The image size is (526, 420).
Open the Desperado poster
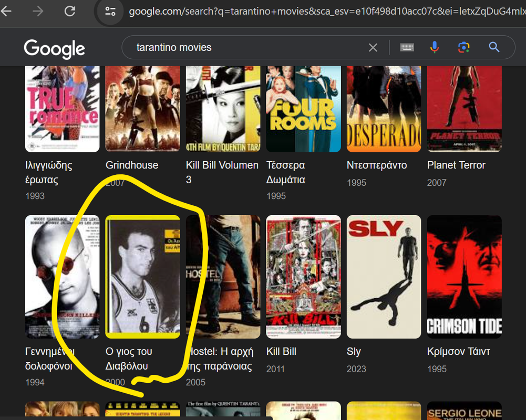384,109
